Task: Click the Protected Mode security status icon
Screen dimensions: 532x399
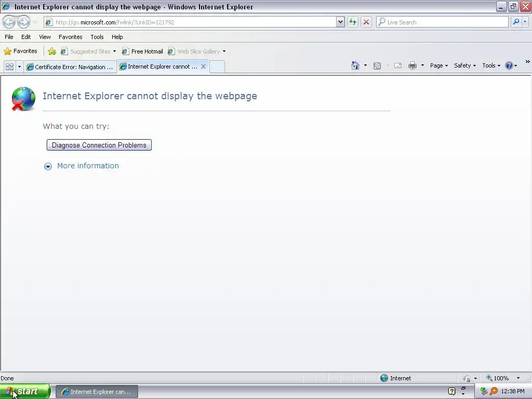Action: (467, 378)
